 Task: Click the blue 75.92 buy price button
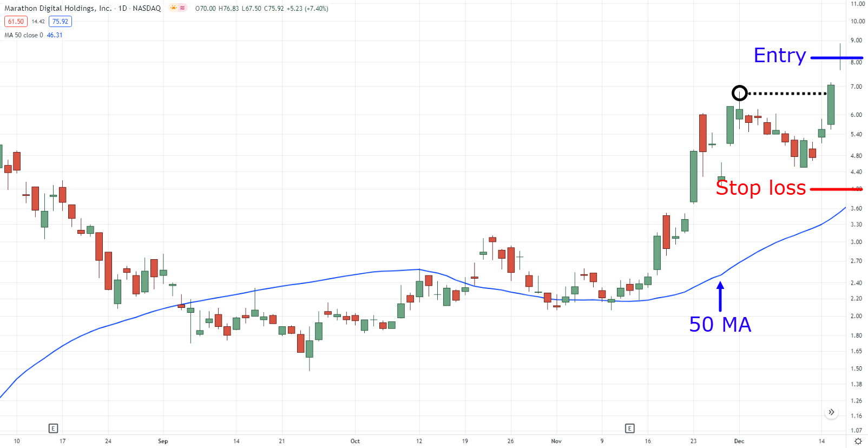pyautogui.click(x=60, y=22)
